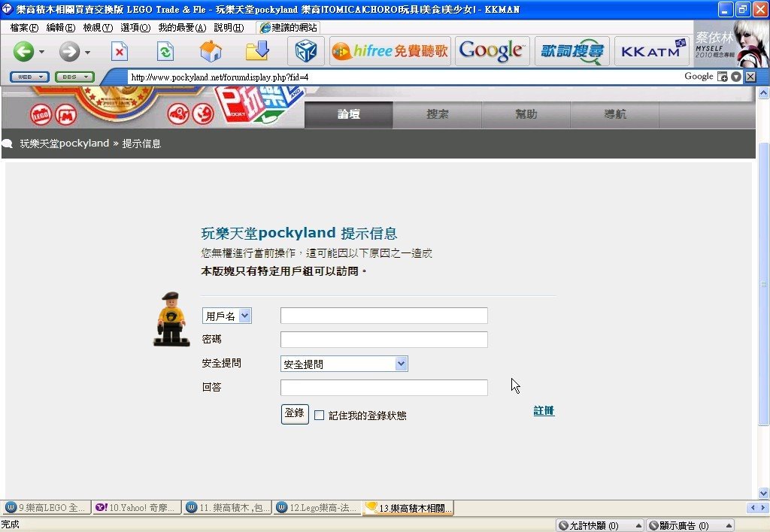Click the red LEGO round logo icon
770x532 pixels.
click(41, 115)
